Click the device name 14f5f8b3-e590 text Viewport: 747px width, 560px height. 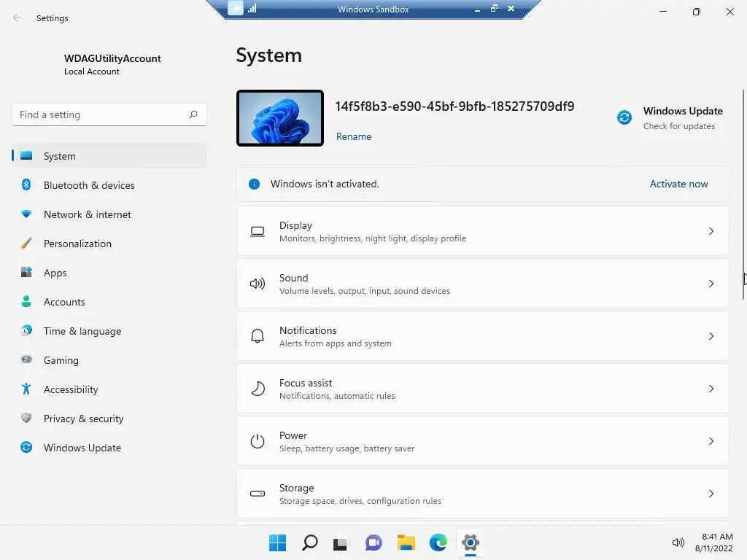click(454, 106)
